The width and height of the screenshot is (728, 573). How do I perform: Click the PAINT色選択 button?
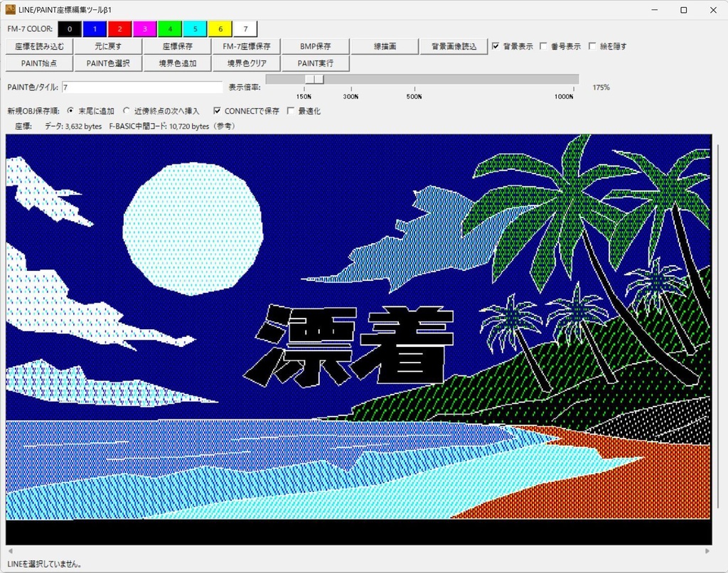click(x=108, y=63)
